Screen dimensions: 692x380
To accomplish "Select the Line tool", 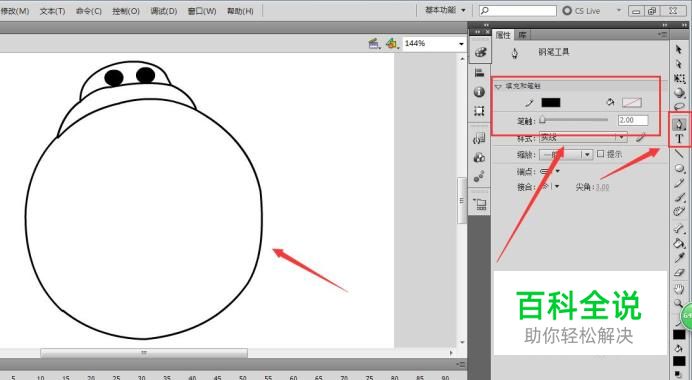I will tap(679, 154).
